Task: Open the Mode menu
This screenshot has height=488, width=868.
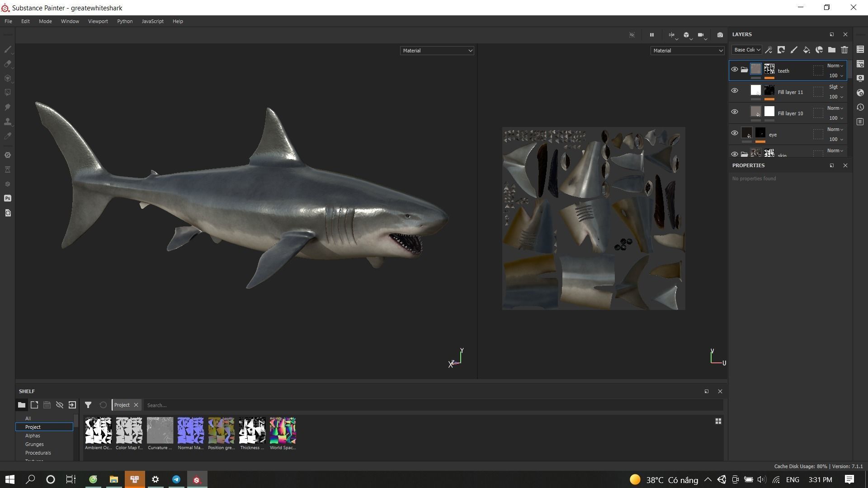Action: click(x=45, y=21)
